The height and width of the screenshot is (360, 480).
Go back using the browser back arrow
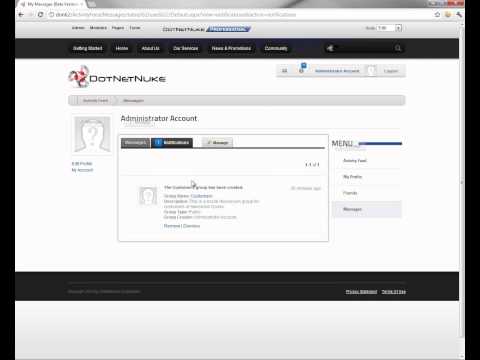21,15
